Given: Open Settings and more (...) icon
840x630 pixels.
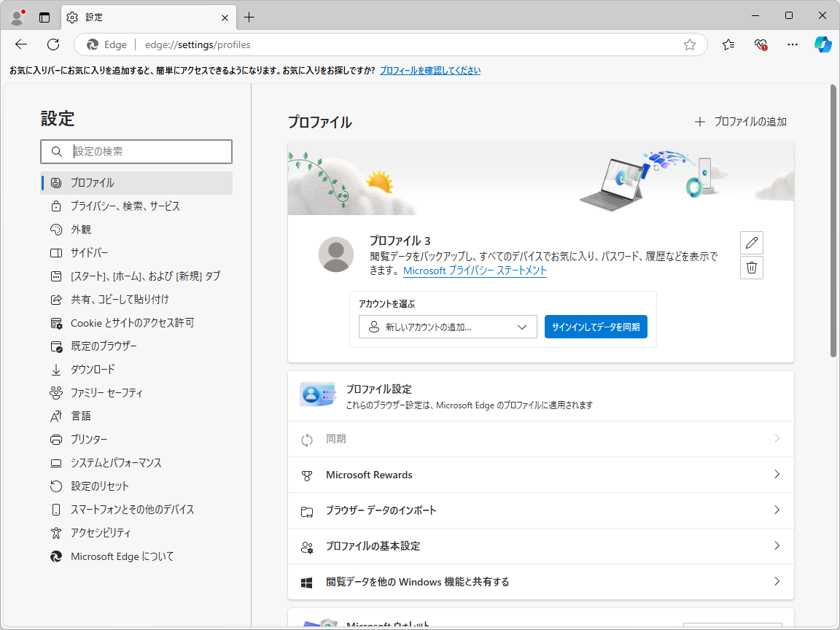Looking at the screenshot, I should [792, 44].
